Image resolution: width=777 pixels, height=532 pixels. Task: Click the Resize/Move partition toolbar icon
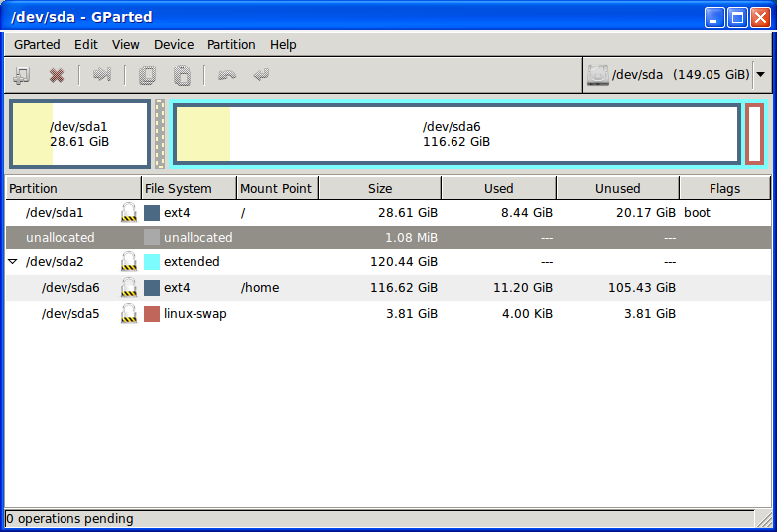(101, 75)
